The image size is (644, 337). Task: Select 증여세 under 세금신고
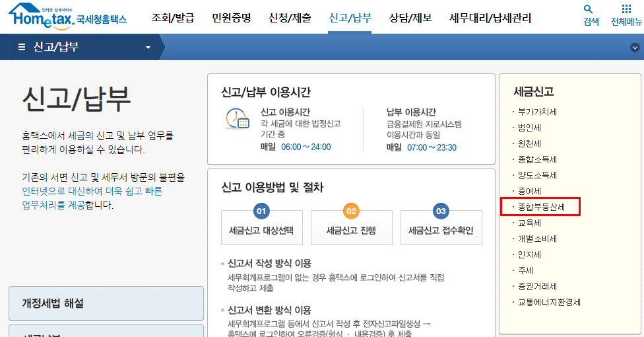[529, 192]
